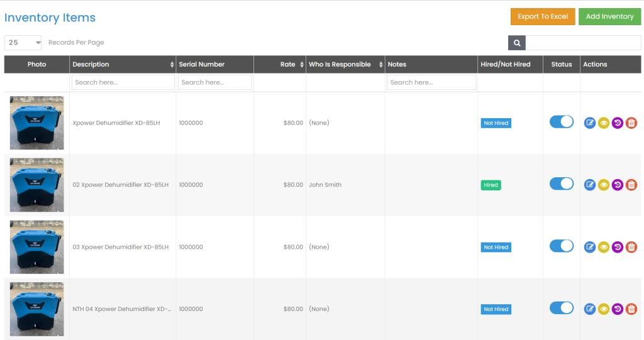Open the 25 Records Per Page dropdown
This screenshot has height=340, width=644.
click(23, 43)
